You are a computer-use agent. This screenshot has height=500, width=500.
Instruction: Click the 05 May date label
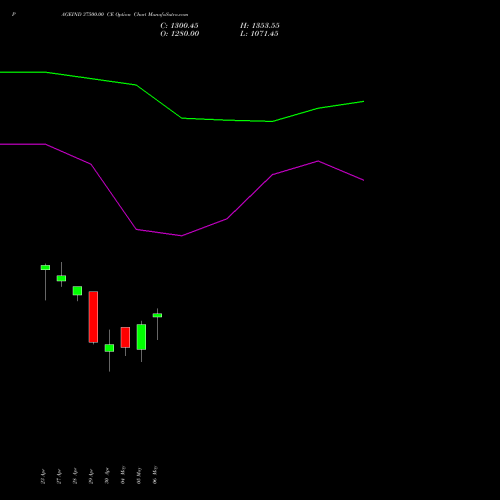coord(139,475)
